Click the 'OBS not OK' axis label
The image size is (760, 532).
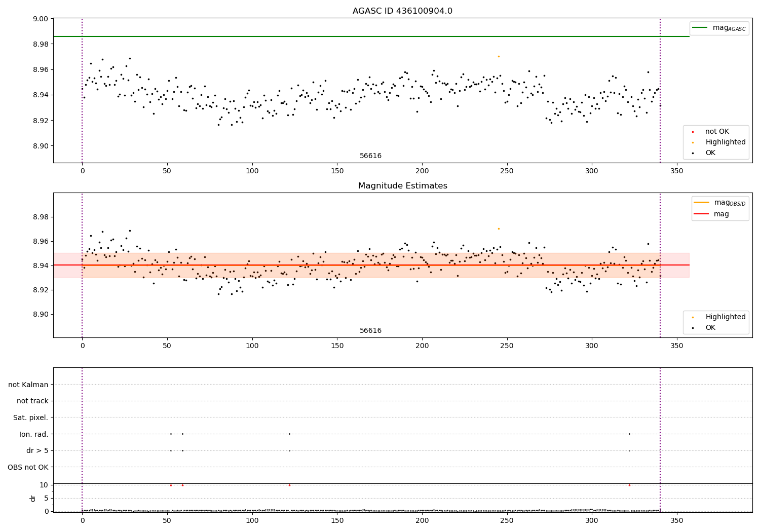(28, 468)
